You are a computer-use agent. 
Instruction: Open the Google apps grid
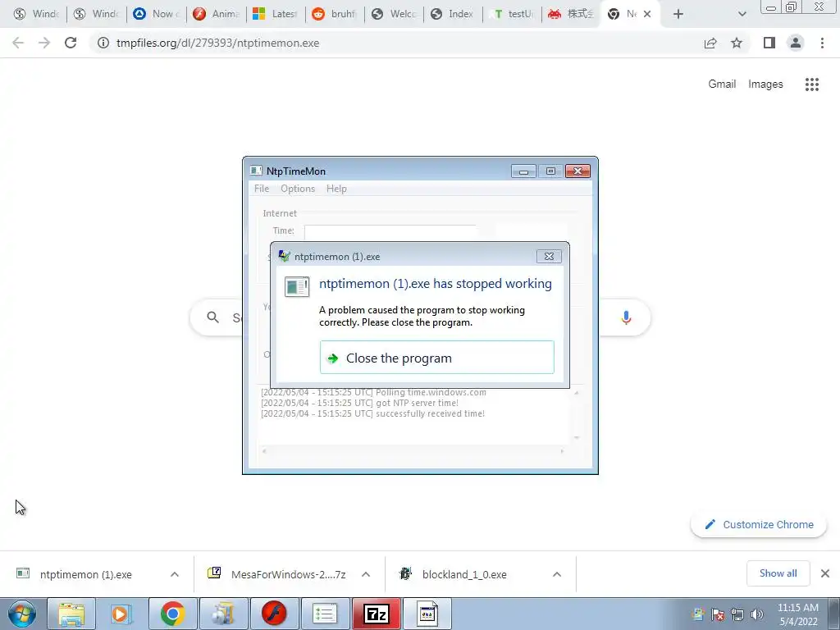(x=811, y=84)
